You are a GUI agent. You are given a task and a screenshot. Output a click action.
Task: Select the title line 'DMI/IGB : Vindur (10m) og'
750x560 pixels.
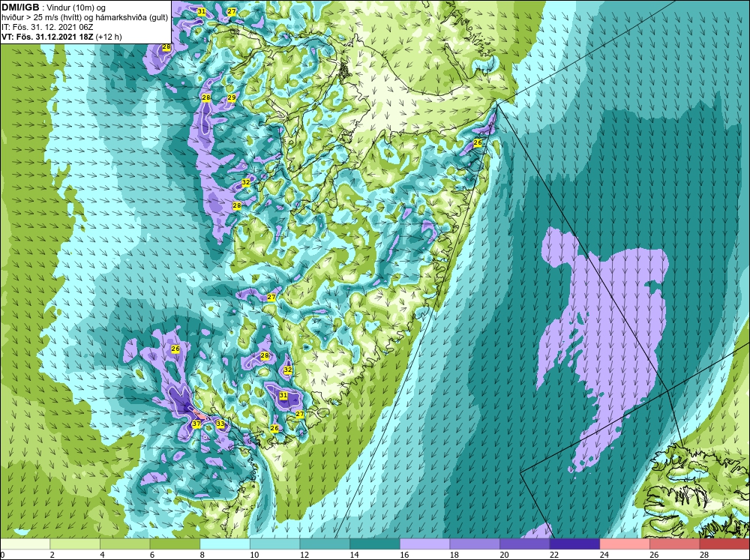55,7
